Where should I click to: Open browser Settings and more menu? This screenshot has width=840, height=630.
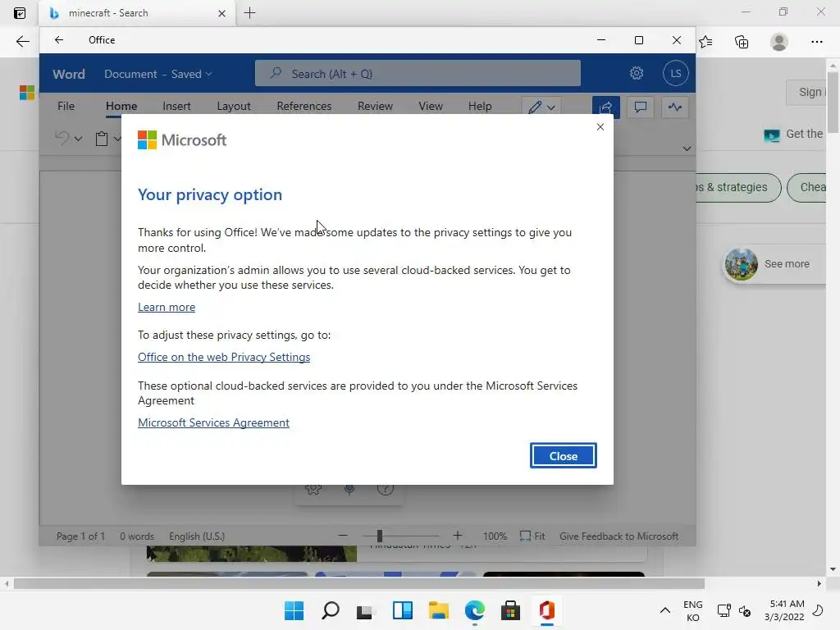coord(816,42)
